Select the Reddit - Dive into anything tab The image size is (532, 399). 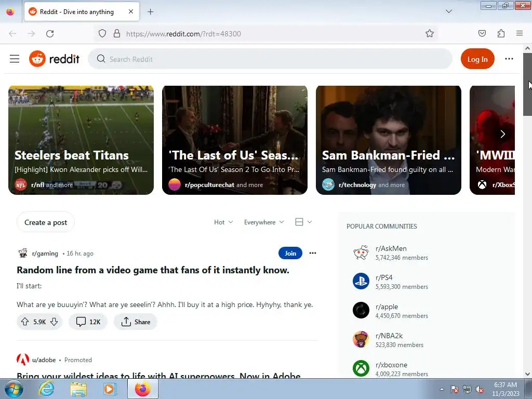[x=82, y=12]
